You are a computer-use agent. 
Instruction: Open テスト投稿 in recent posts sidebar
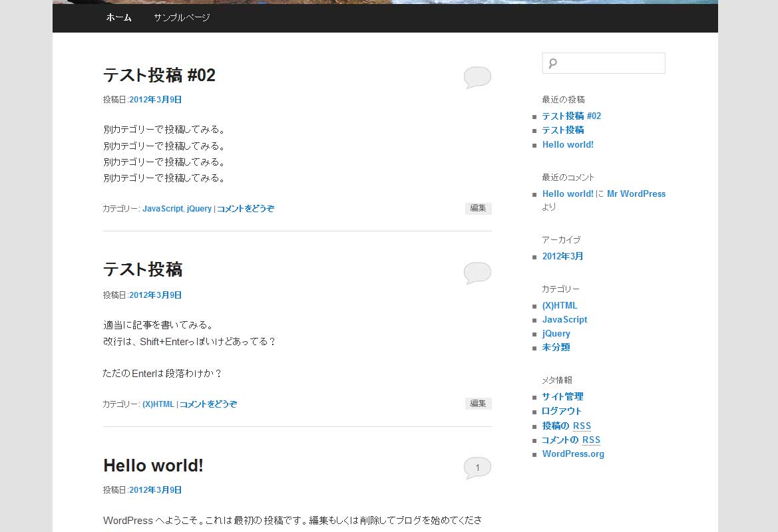[x=563, y=130]
